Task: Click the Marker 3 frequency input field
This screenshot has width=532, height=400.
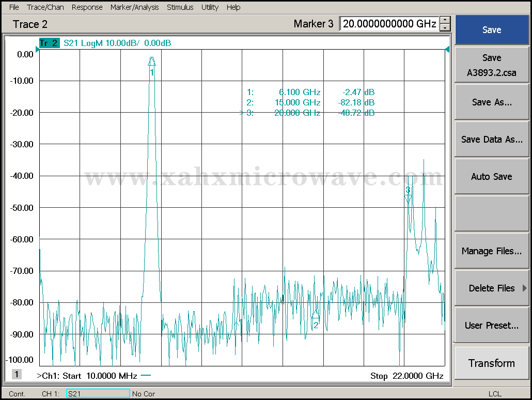Action: point(389,24)
